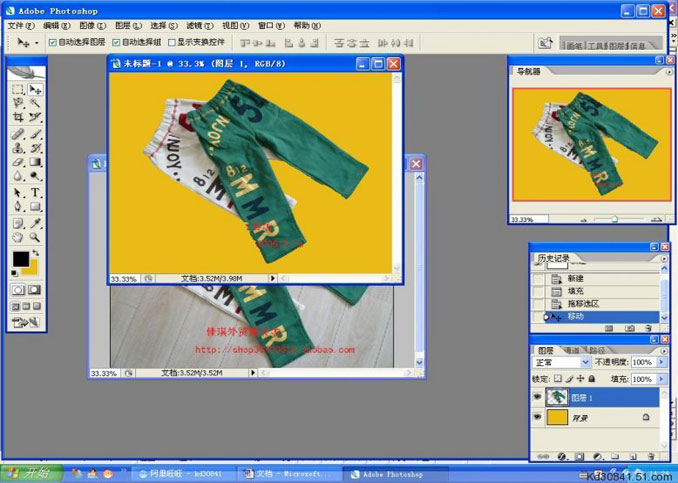Open the 不透明度 opacity slider arrow

pos(661,362)
